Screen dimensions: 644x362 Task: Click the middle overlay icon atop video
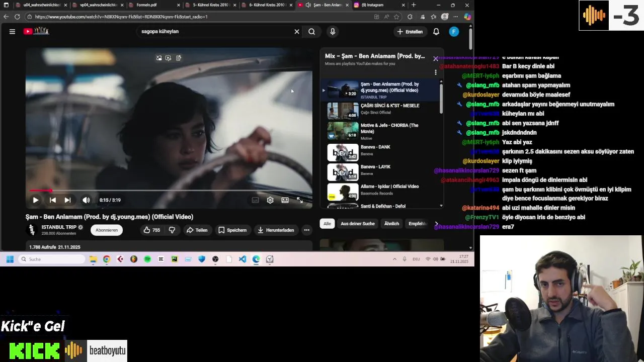click(x=168, y=58)
